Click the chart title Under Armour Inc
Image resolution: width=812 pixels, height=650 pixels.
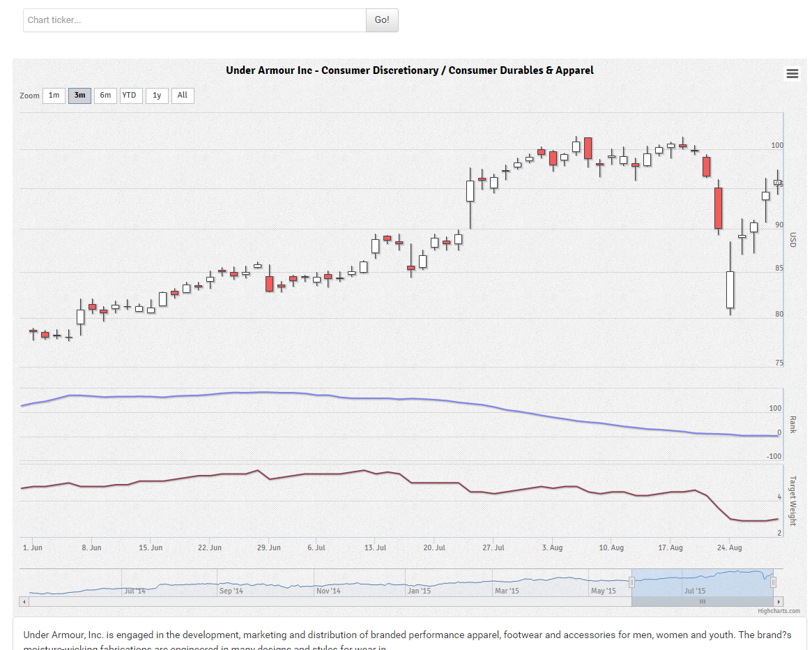(x=410, y=70)
